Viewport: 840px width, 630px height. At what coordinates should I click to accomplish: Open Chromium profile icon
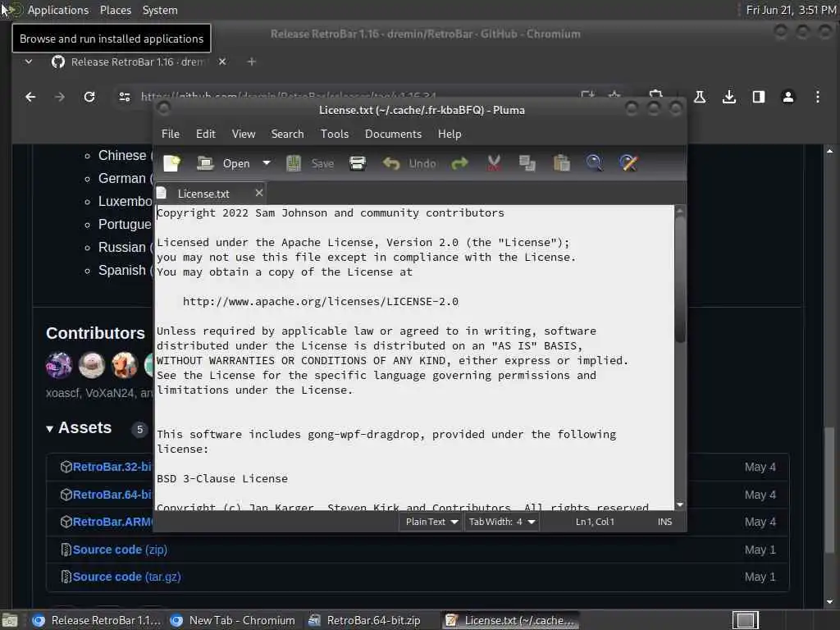point(788,97)
